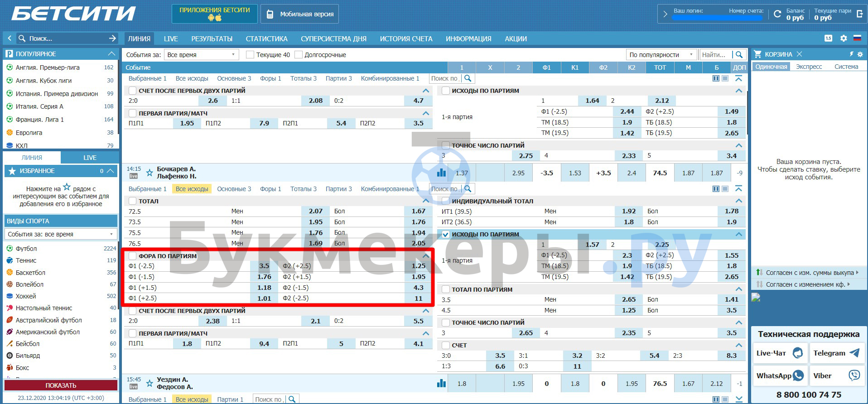Open the События за Все время dropdown

click(201, 55)
